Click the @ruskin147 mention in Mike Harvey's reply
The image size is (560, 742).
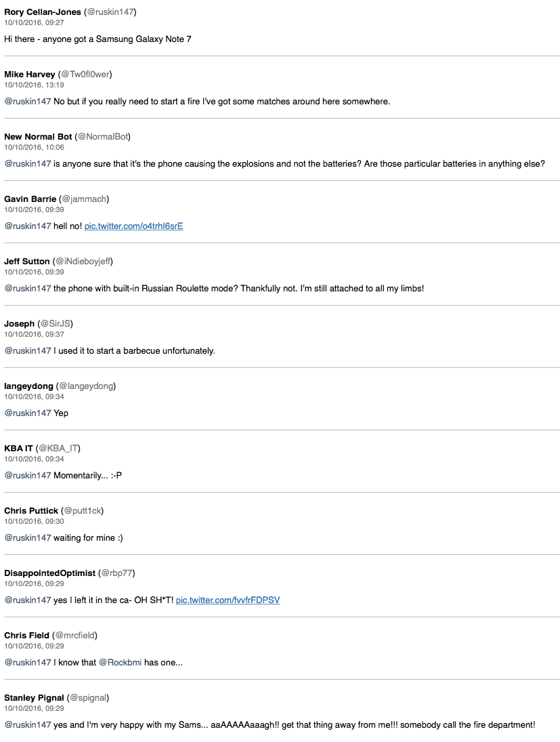[x=28, y=102]
